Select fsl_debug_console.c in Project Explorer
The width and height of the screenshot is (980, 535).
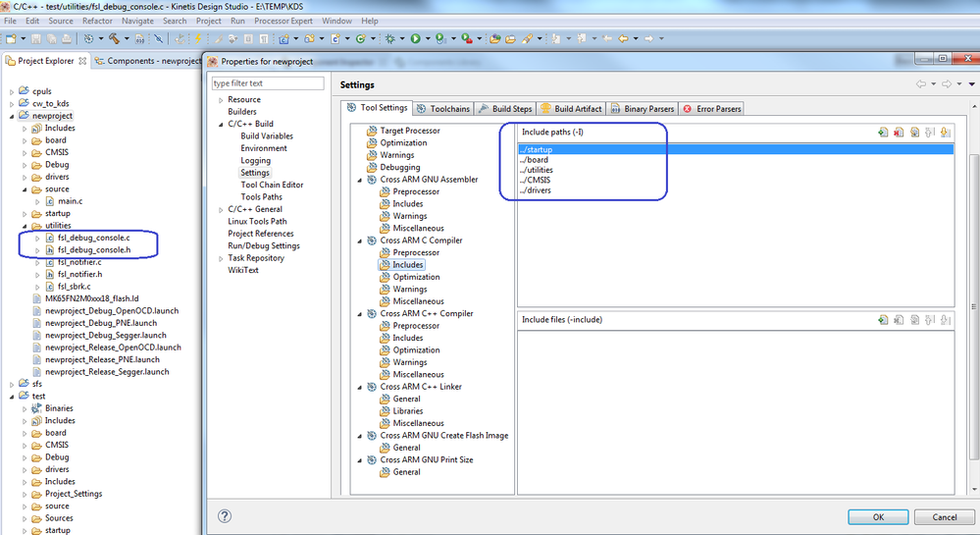tap(94, 238)
